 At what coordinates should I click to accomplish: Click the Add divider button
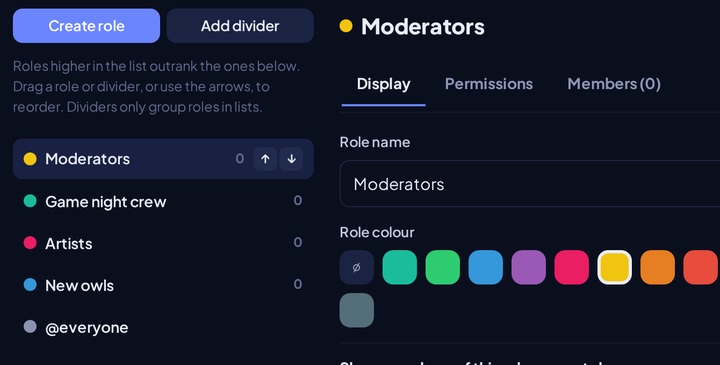pos(240,26)
